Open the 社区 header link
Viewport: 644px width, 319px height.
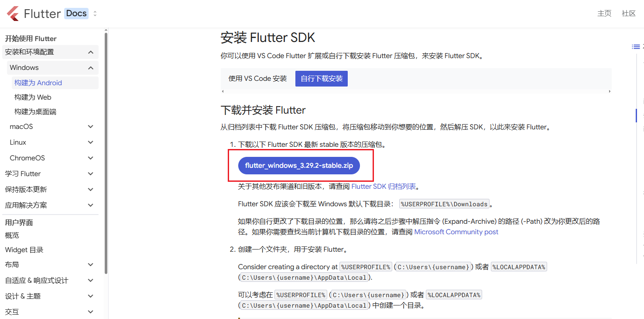(629, 14)
